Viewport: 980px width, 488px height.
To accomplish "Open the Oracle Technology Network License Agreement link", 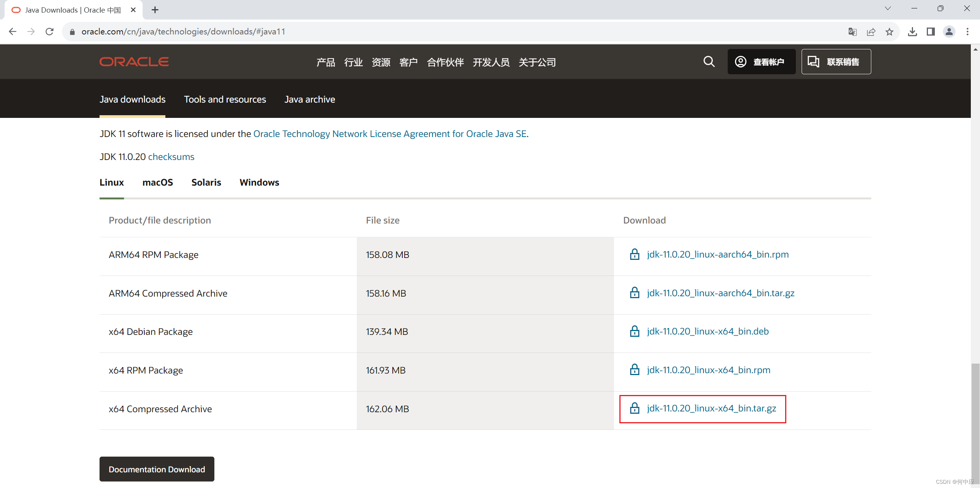I will [x=390, y=134].
